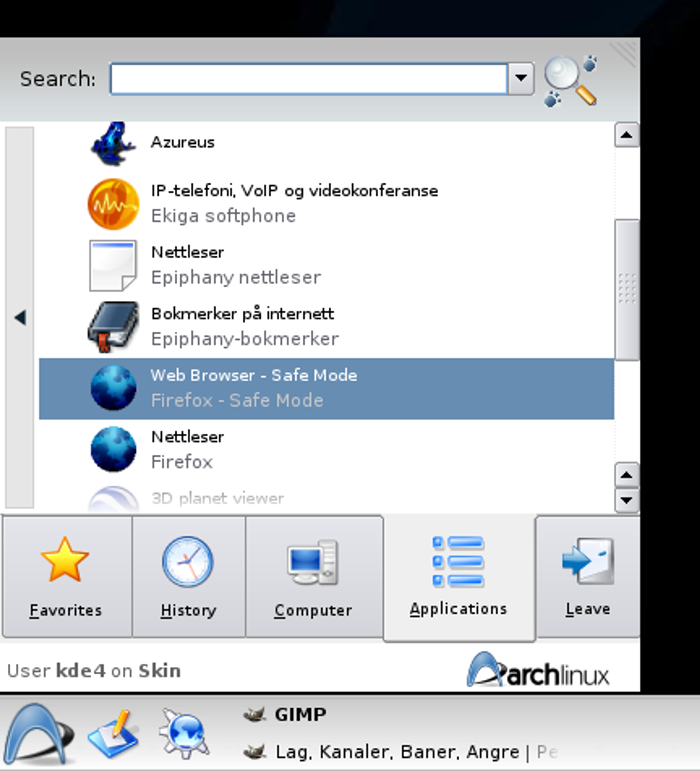Image resolution: width=700 pixels, height=771 pixels.
Task: Click the note-with-pencil icon in panel
Action: point(113,734)
